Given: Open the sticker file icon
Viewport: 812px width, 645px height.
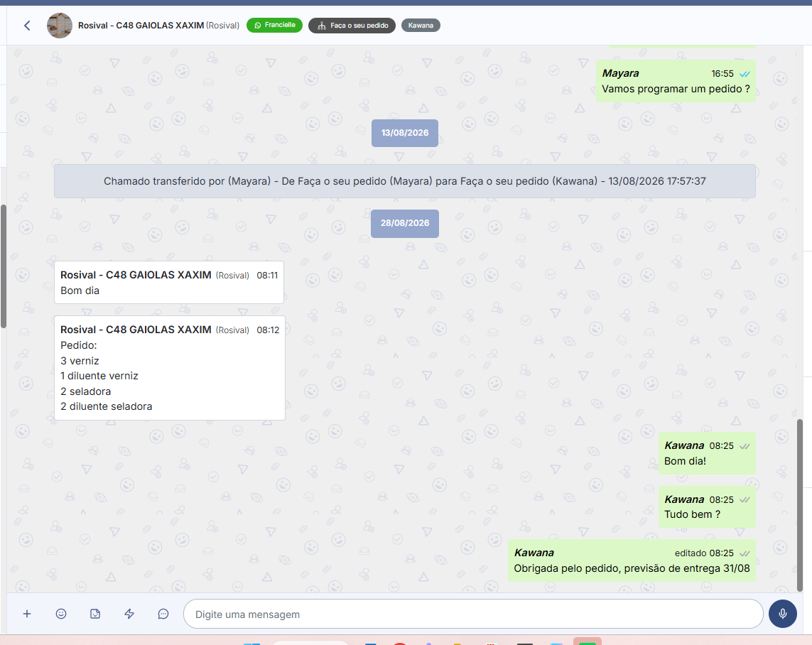Looking at the screenshot, I should (x=95, y=614).
